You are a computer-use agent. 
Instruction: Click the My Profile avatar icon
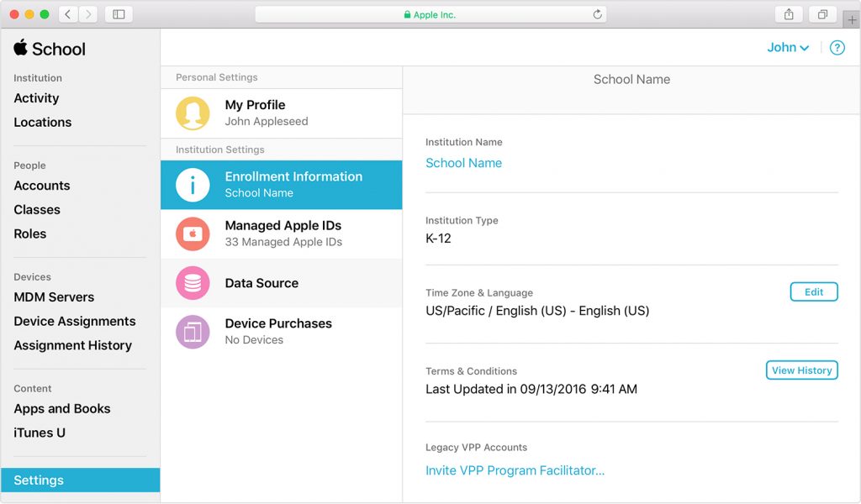(x=193, y=113)
